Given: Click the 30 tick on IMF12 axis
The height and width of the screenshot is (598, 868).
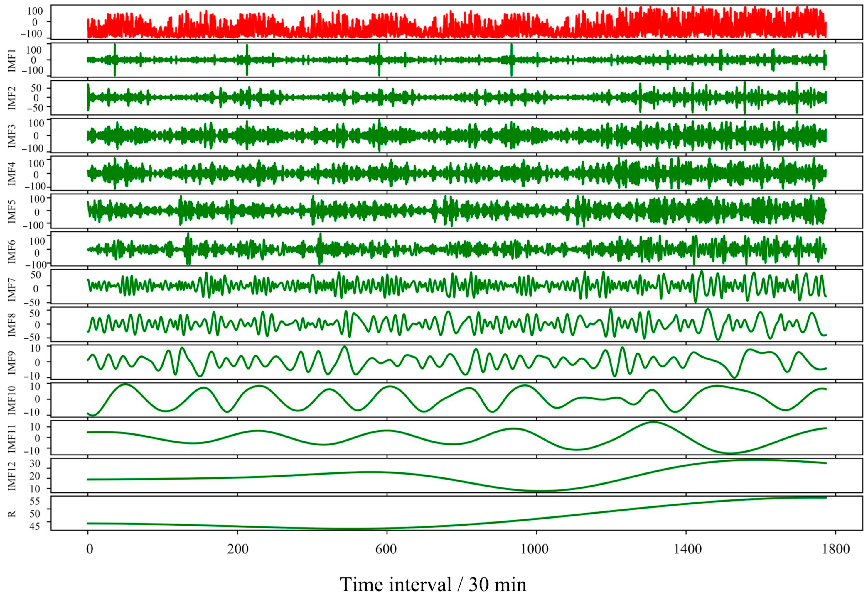Looking at the screenshot, I should click(x=35, y=463).
